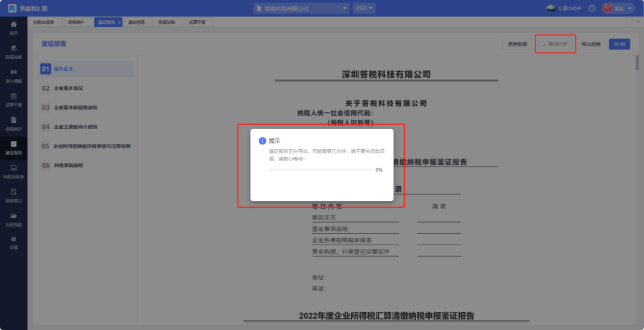
Task: Click the 鉴证报告 page heading
Action: (54, 44)
